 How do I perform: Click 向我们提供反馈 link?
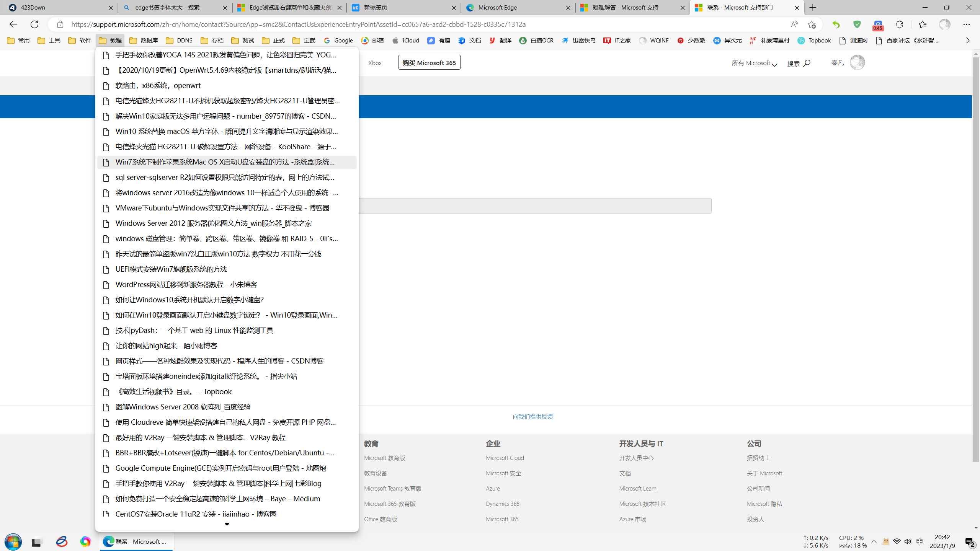tap(532, 417)
